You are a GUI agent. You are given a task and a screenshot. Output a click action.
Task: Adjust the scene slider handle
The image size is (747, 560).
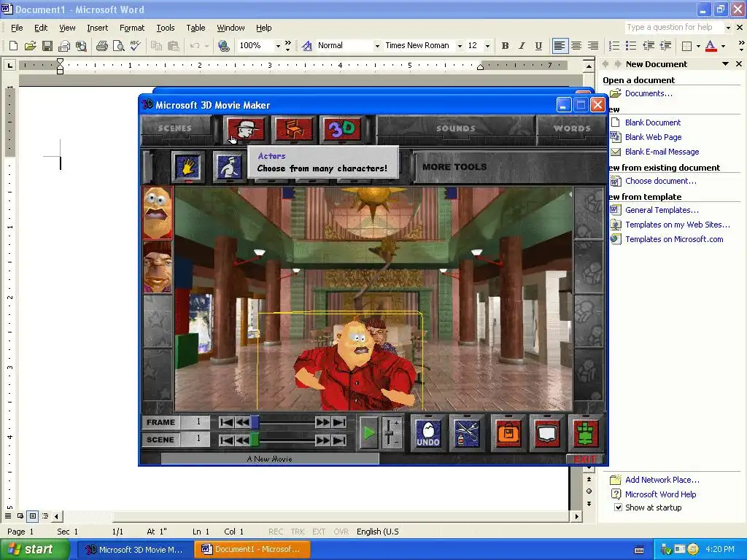tap(255, 439)
